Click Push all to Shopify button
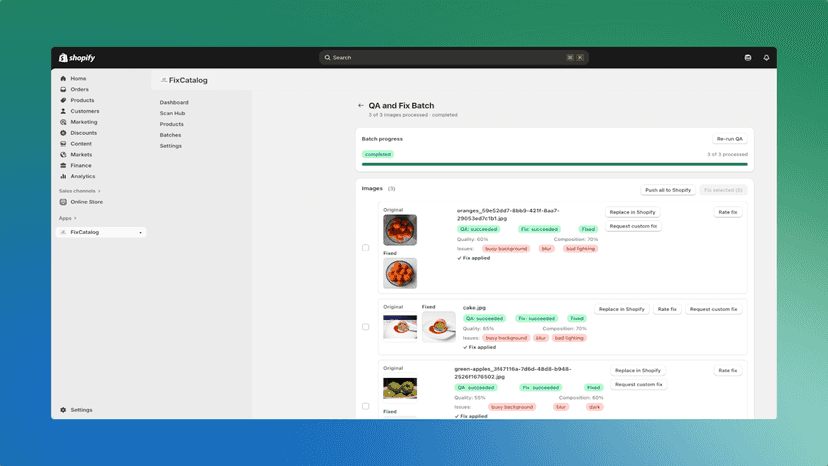 pyautogui.click(x=668, y=190)
